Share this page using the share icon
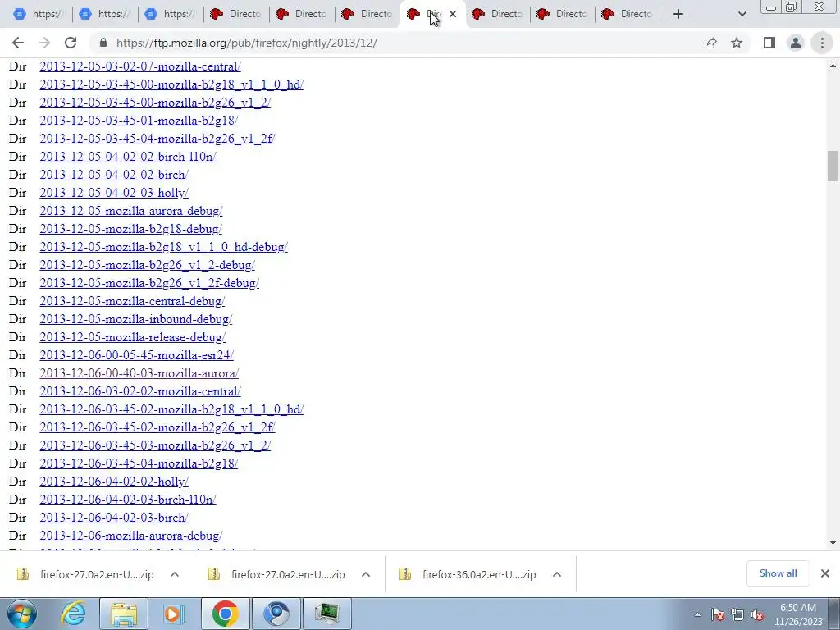The width and height of the screenshot is (840, 630). point(710,43)
